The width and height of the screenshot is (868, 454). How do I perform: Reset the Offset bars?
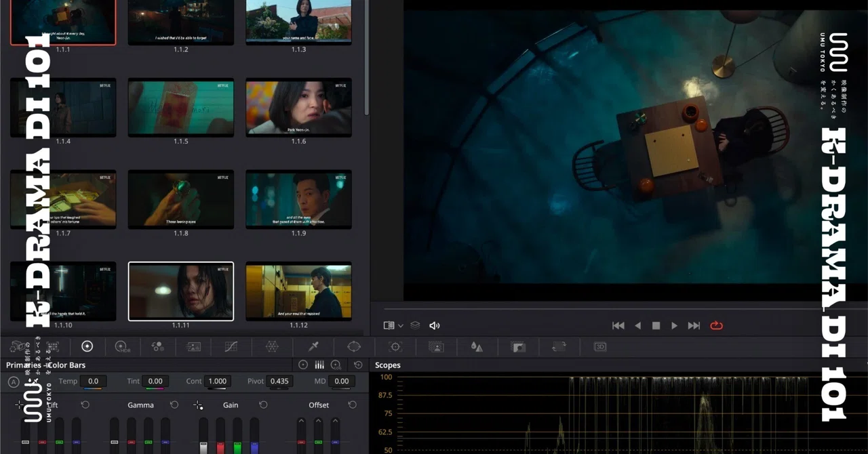[x=352, y=405]
